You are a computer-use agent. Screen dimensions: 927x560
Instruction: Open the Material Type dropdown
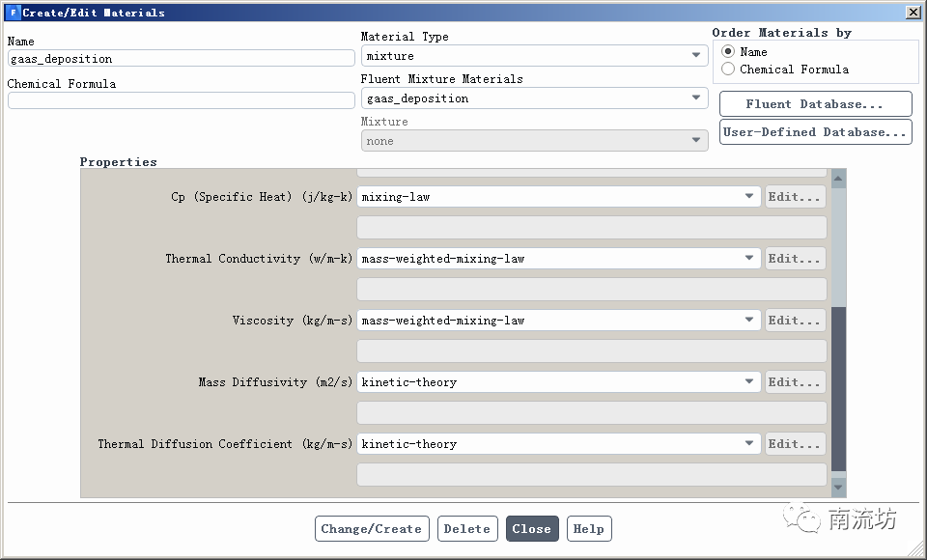point(534,56)
